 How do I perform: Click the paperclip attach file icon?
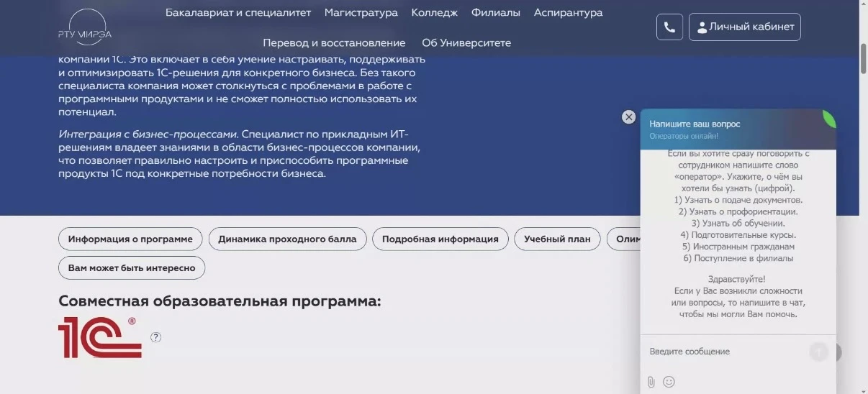(x=651, y=382)
